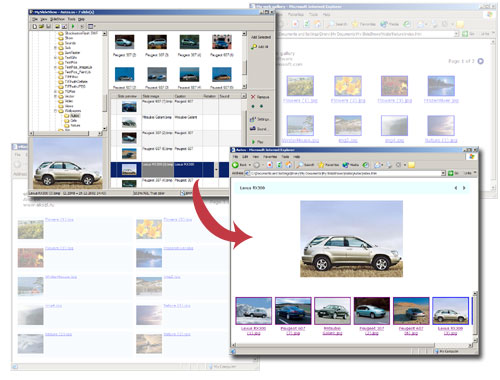Viewport: 500px width, 380px height.
Task: Click the Search magnifier in Autos browser toolbar
Action: pos(300,165)
